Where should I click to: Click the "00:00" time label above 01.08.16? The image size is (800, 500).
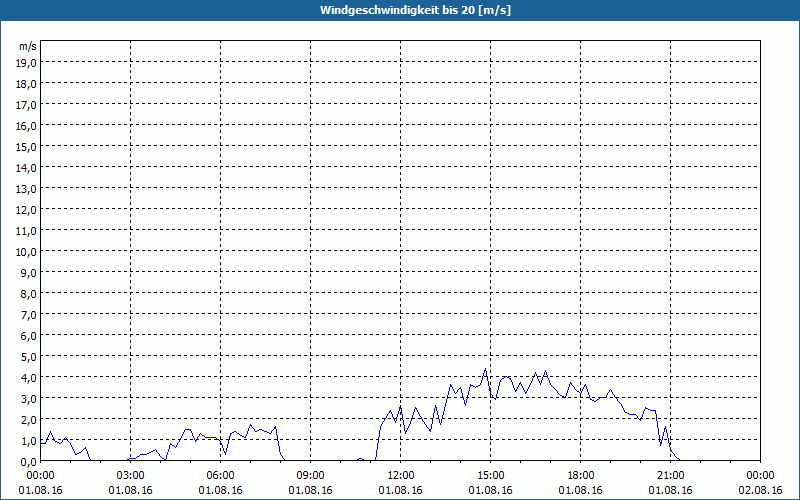(40, 476)
